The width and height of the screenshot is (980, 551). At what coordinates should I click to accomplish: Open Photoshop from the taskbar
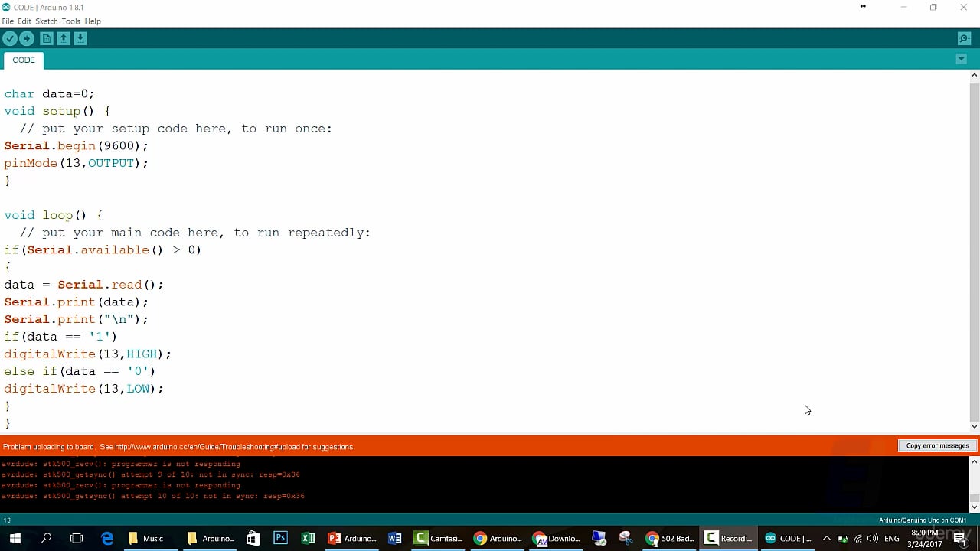coord(280,538)
